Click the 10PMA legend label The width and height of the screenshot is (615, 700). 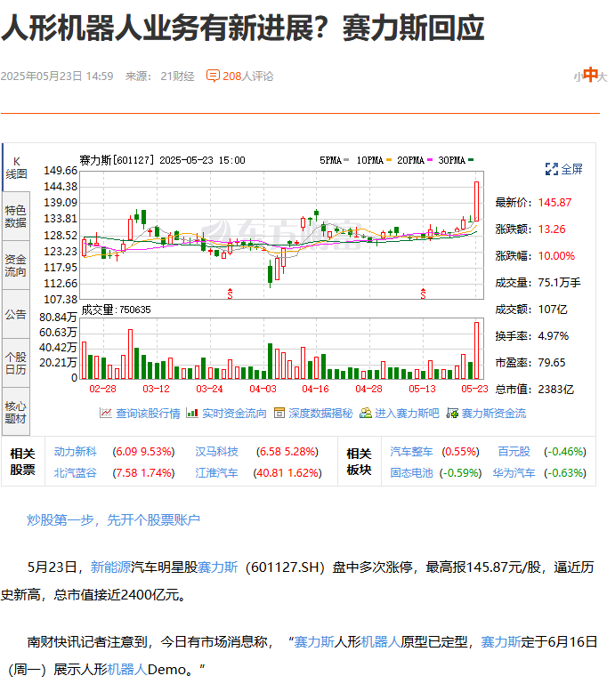point(370,160)
